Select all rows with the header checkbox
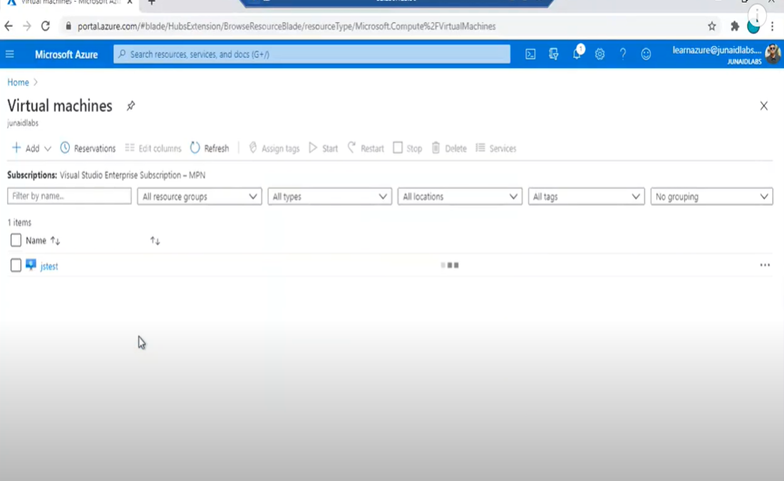784x481 pixels. click(16, 240)
